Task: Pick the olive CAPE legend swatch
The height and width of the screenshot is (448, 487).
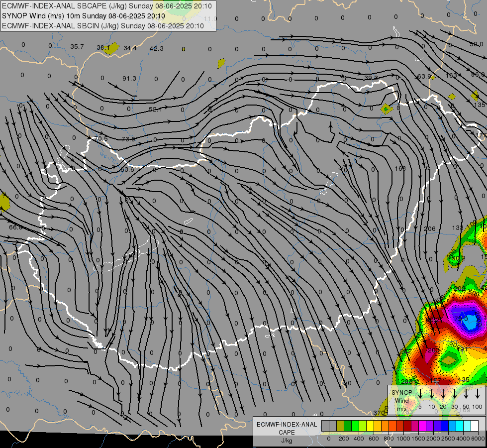Action: click(x=340, y=426)
